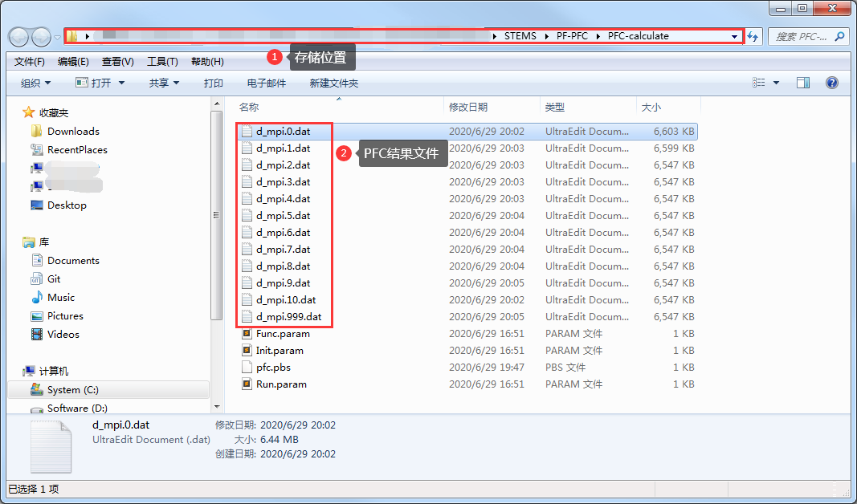Click the Help question mark icon
Screen dimensions: 857x504
tap(831, 83)
